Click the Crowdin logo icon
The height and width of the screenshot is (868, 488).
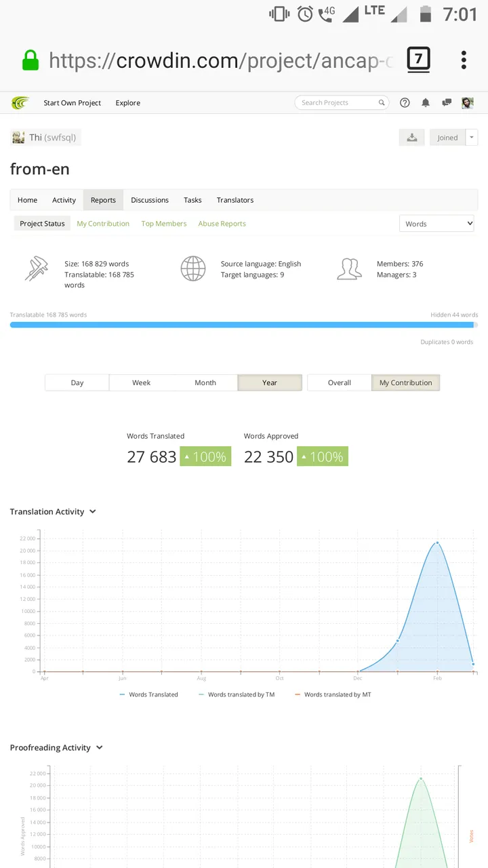click(x=20, y=103)
